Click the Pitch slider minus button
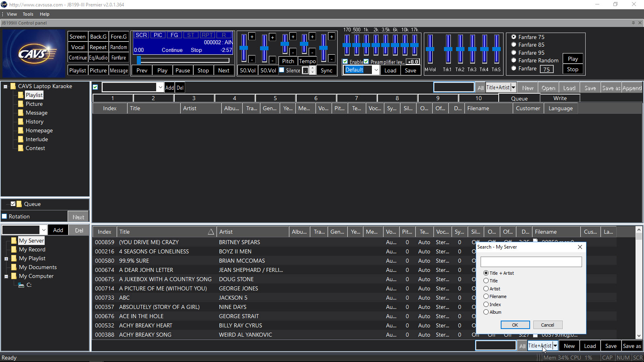Image resolution: width=644 pixels, height=362 pixels. point(293,52)
